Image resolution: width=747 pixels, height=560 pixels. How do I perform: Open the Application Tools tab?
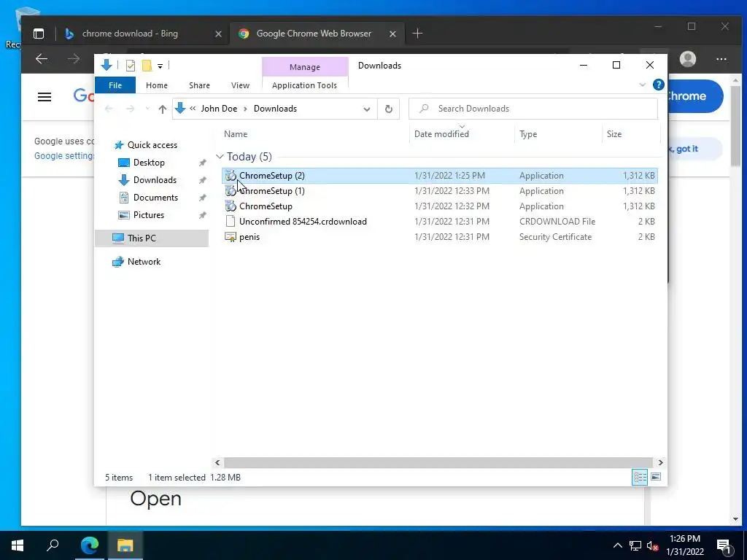click(x=304, y=85)
